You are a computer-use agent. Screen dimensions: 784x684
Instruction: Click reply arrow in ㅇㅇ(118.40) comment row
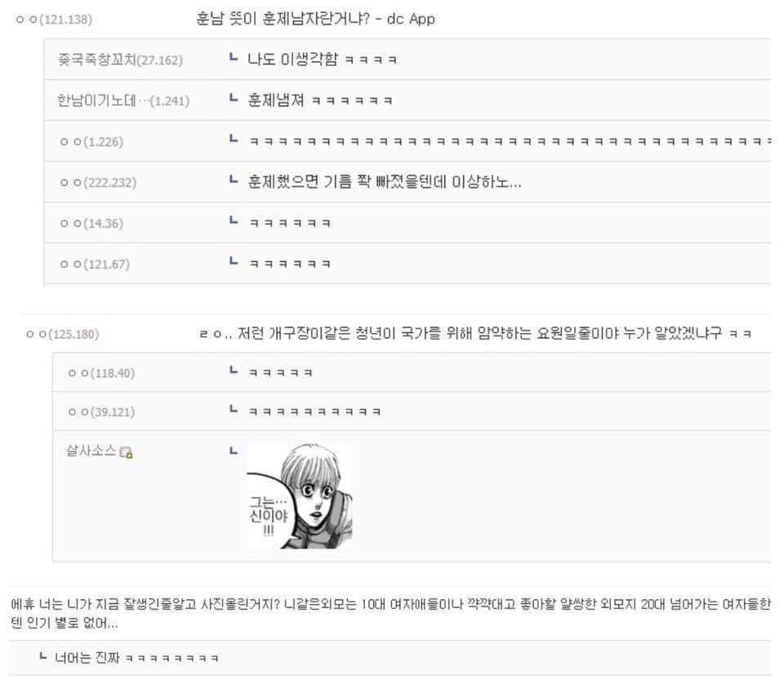click(234, 371)
